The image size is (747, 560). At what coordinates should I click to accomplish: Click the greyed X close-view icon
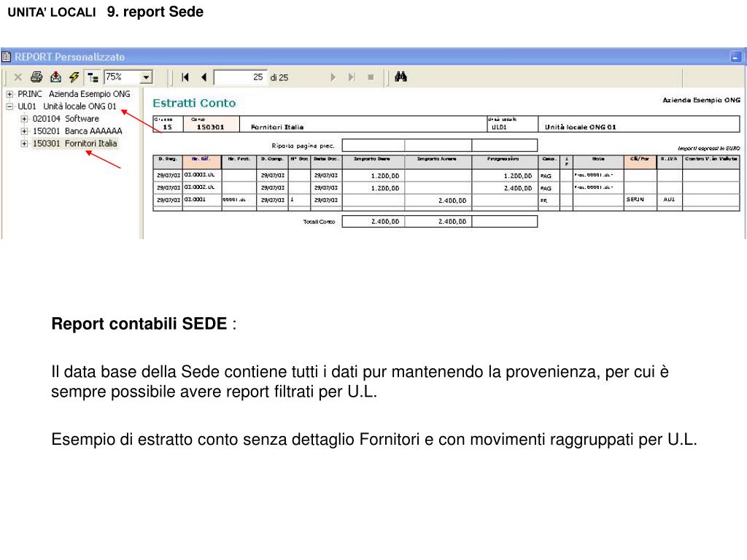click(x=18, y=77)
